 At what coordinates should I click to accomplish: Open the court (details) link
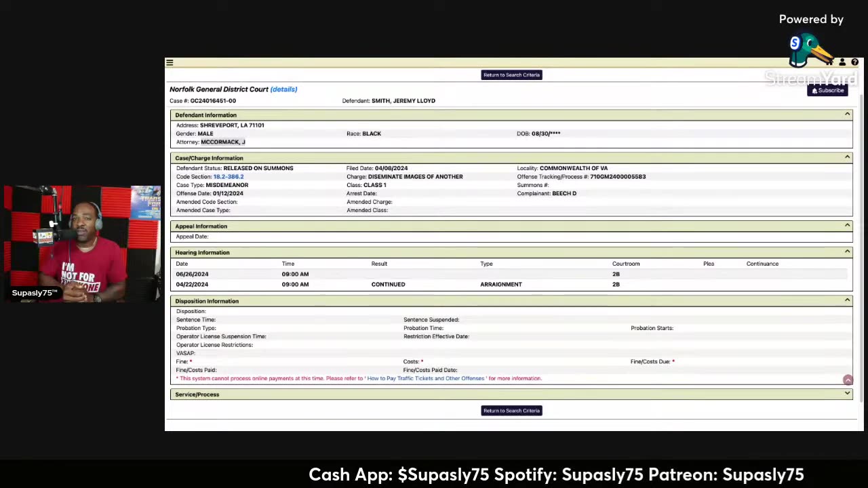283,89
